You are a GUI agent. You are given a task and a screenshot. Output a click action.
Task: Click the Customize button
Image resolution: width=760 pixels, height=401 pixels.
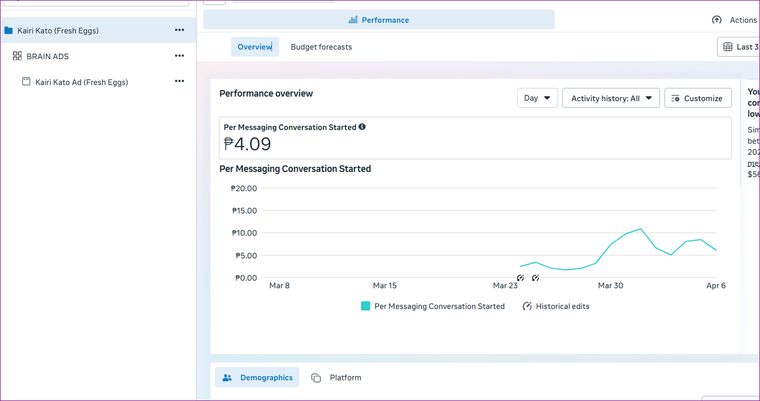pos(697,98)
